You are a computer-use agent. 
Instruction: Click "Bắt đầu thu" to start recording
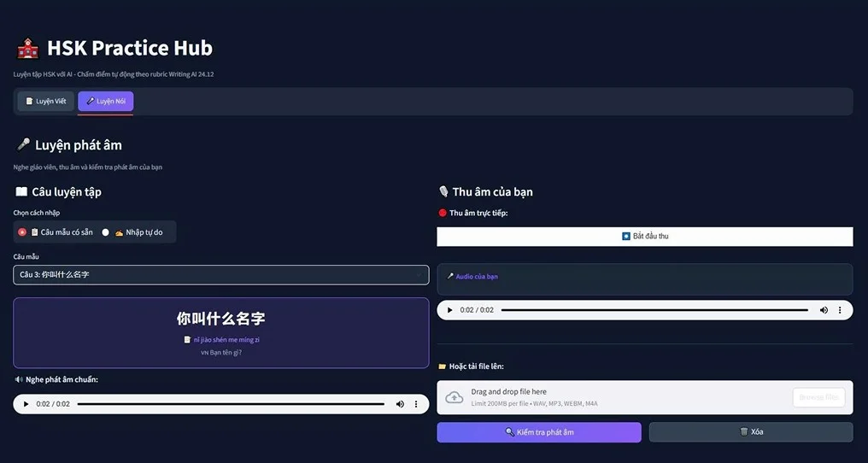click(x=644, y=237)
